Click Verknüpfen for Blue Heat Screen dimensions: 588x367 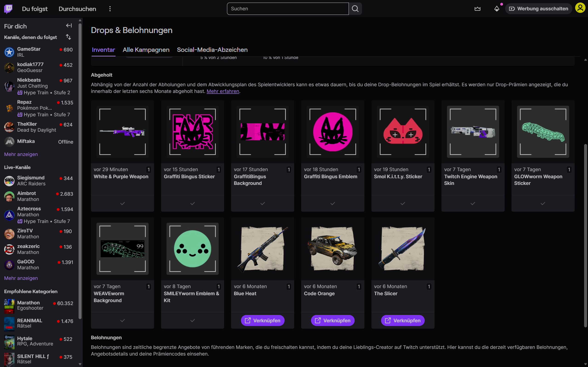(262, 320)
